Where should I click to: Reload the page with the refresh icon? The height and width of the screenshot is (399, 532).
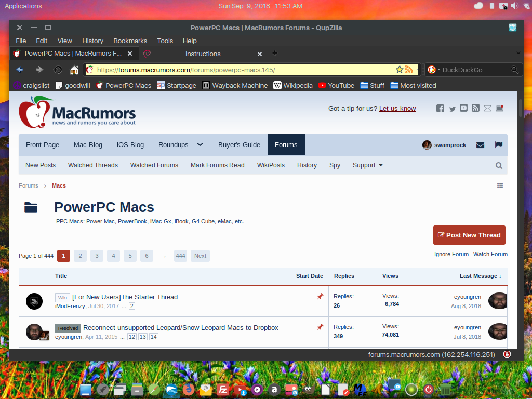click(x=58, y=70)
